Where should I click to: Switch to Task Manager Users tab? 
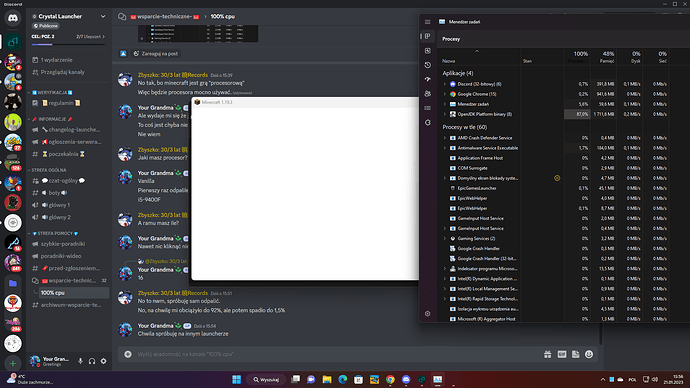(427, 94)
